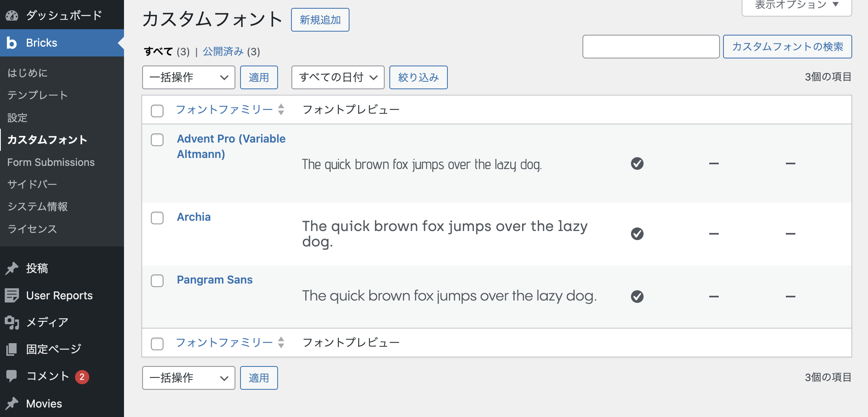Open the Posts pushpin icon
The image size is (868, 417).
(12, 269)
